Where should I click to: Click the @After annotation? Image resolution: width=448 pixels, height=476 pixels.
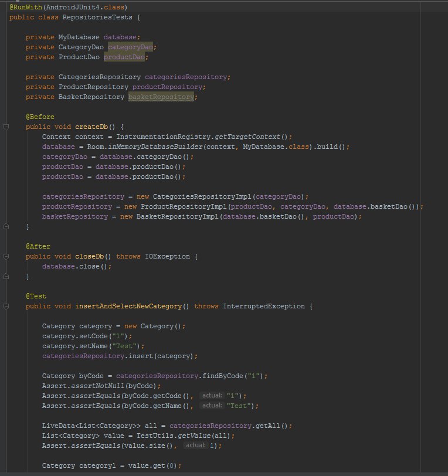38,246
